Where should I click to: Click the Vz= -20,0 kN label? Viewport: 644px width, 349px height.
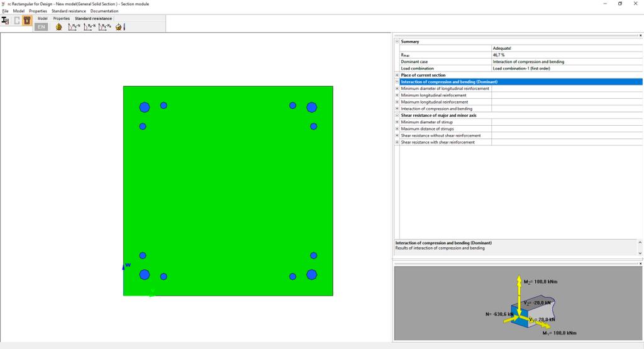537,302
